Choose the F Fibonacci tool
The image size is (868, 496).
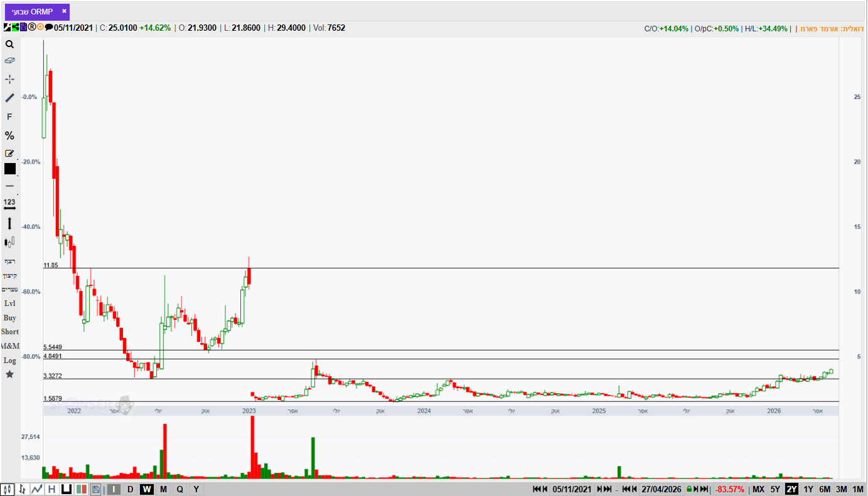9,117
